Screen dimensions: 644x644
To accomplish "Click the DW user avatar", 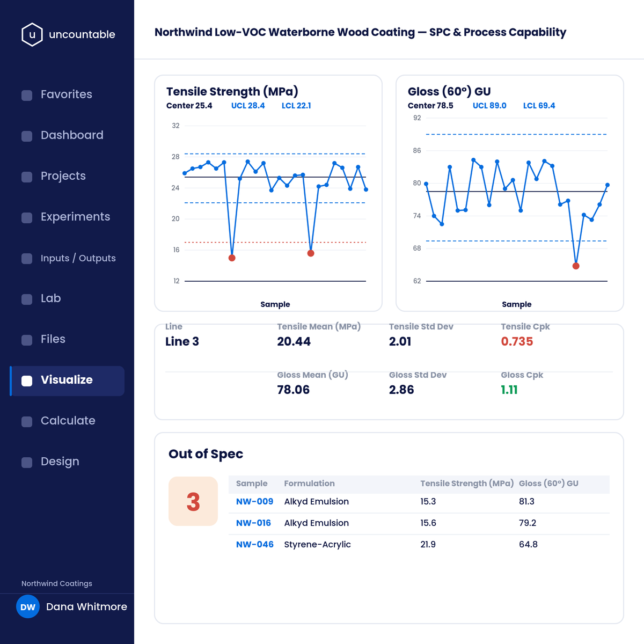I will [x=28, y=607].
